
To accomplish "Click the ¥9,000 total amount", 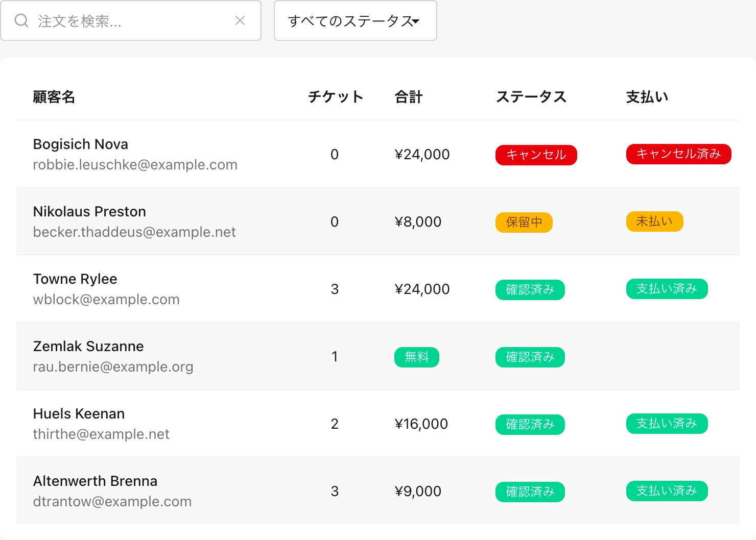I will (418, 492).
